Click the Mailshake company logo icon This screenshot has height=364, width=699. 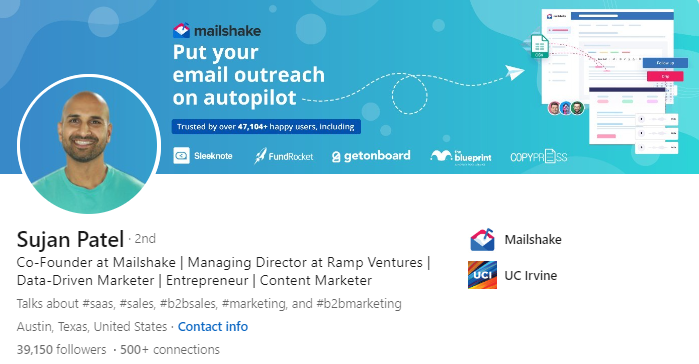[482, 240]
